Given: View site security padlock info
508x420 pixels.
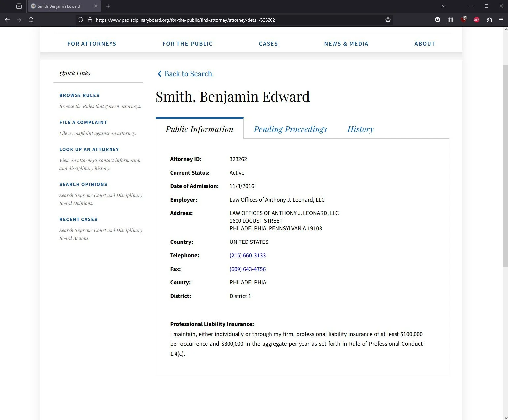Looking at the screenshot, I should (90, 20).
